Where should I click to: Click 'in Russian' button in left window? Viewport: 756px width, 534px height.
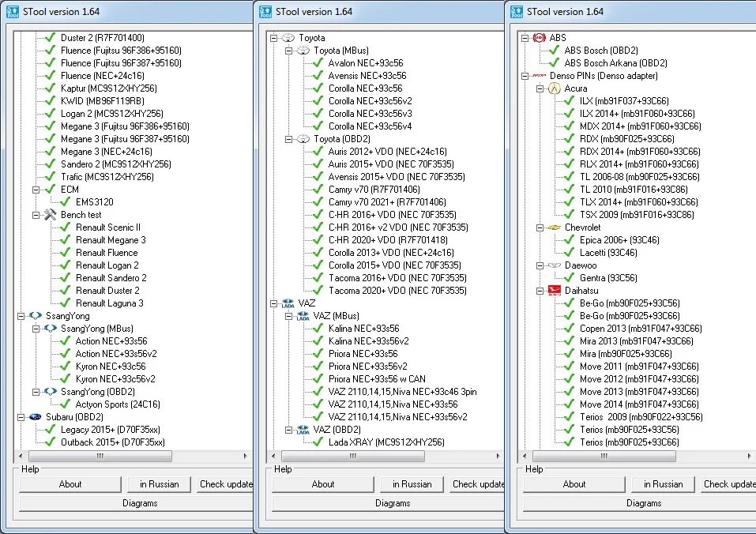(x=159, y=484)
